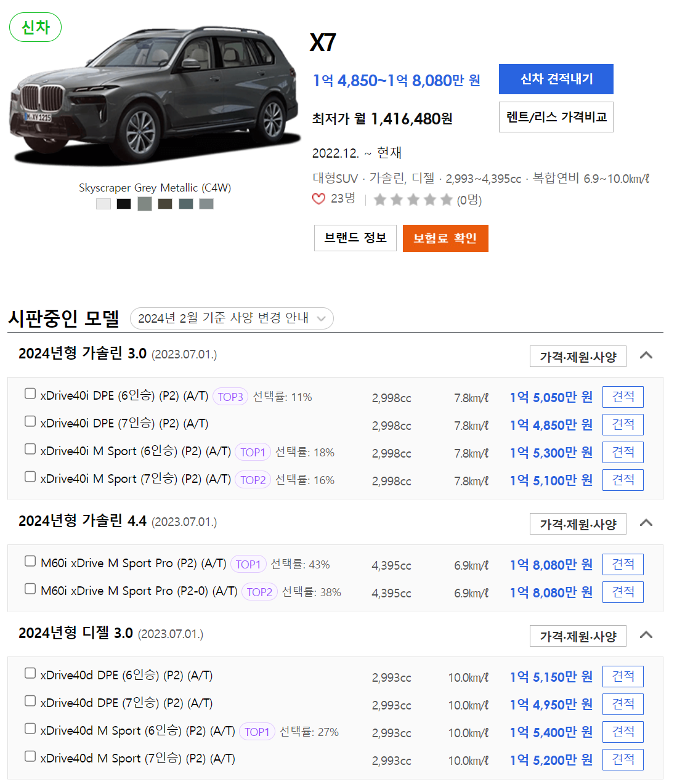Check xDrive40d M Sport (7인승) checkbox
Image resolution: width=677 pixels, height=784 pixels.
click(30, 756)
